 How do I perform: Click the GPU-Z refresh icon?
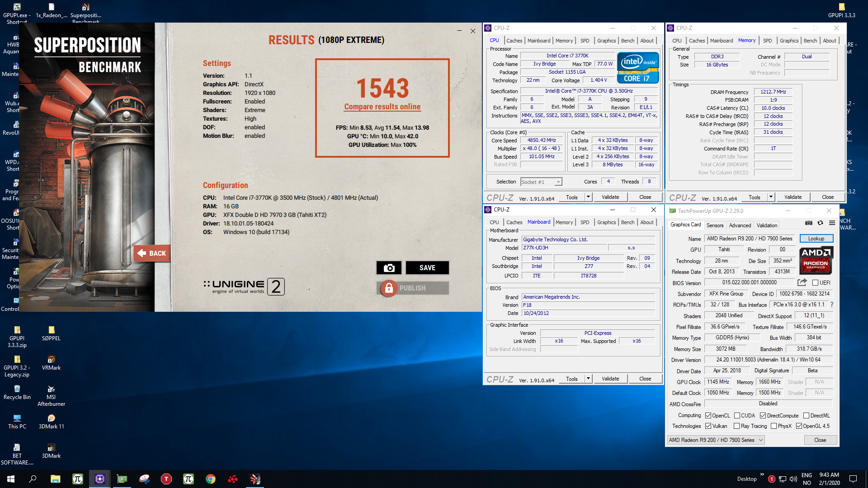pyautogui.click(x=820, y=223)
